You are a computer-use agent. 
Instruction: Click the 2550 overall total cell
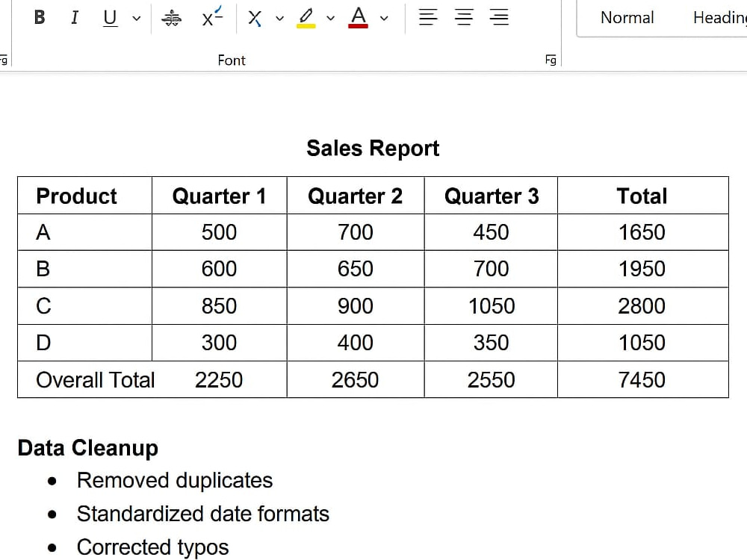tap(492, 380)
